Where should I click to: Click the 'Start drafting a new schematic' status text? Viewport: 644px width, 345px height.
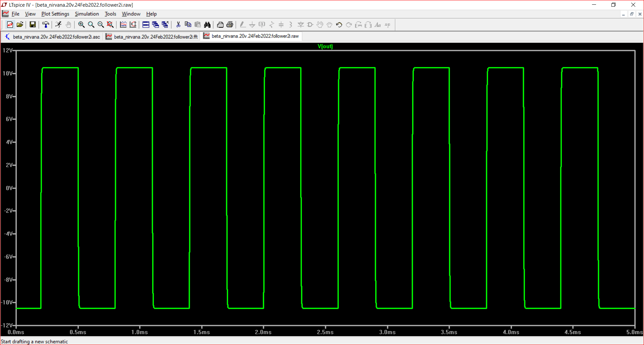pos(35,342)
